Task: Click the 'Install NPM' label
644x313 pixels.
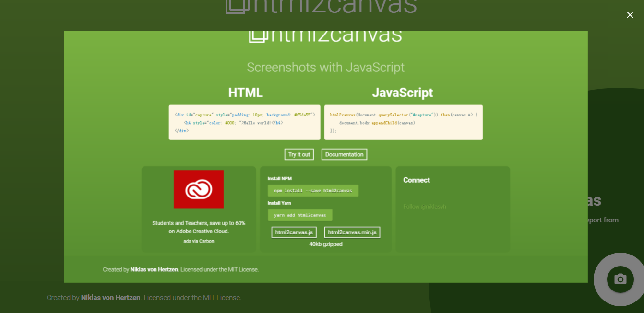Action: click(280, 178)
